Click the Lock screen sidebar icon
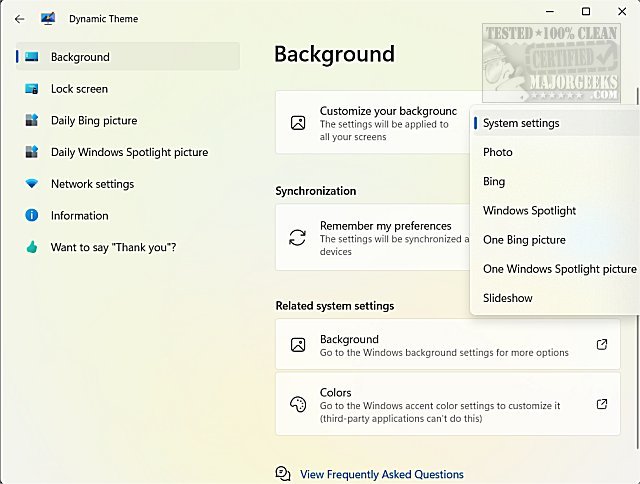Image resolution: width=640 pixels, height=484 pixels. pos(31,89)
